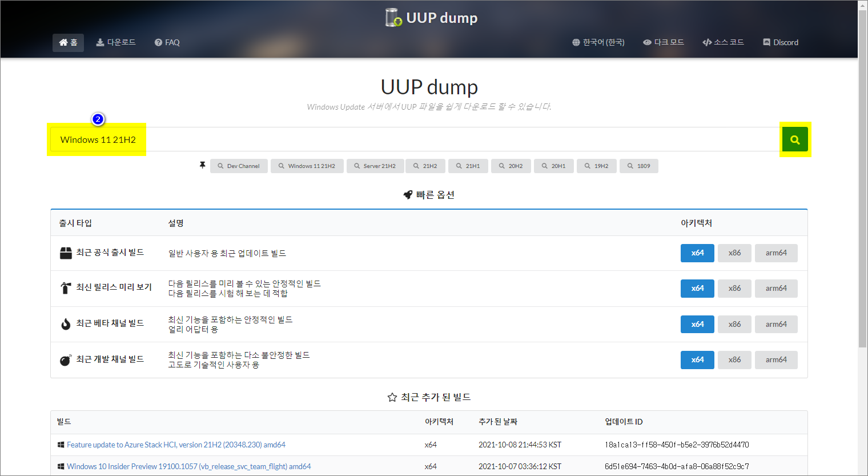Viewport: 868px width, 476px height.
Task: Click the scrollbar up arrow
Action: (x=862, y=5)
